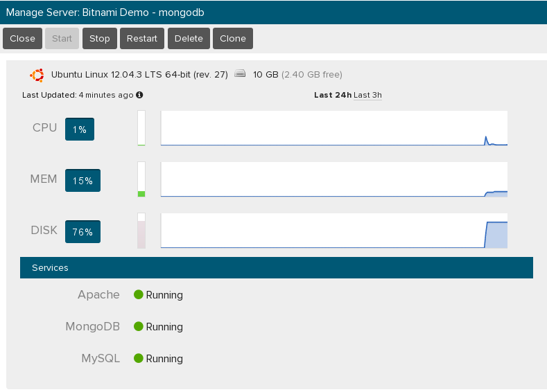Click the DISK vertical usage bar

click(x=141, y=231)
